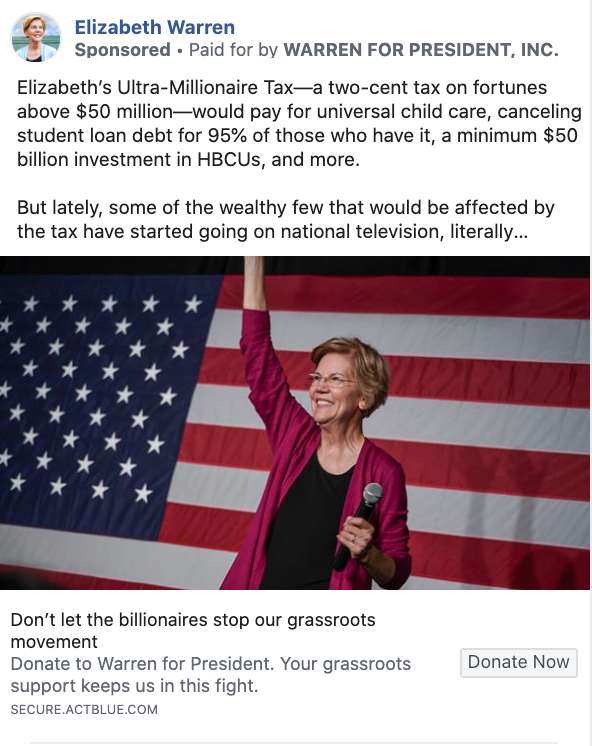The width and height of the screenshot is (592, 746).
Task: Click the paragraph starting 'But lately'
Action: click(x=286, y=220)
